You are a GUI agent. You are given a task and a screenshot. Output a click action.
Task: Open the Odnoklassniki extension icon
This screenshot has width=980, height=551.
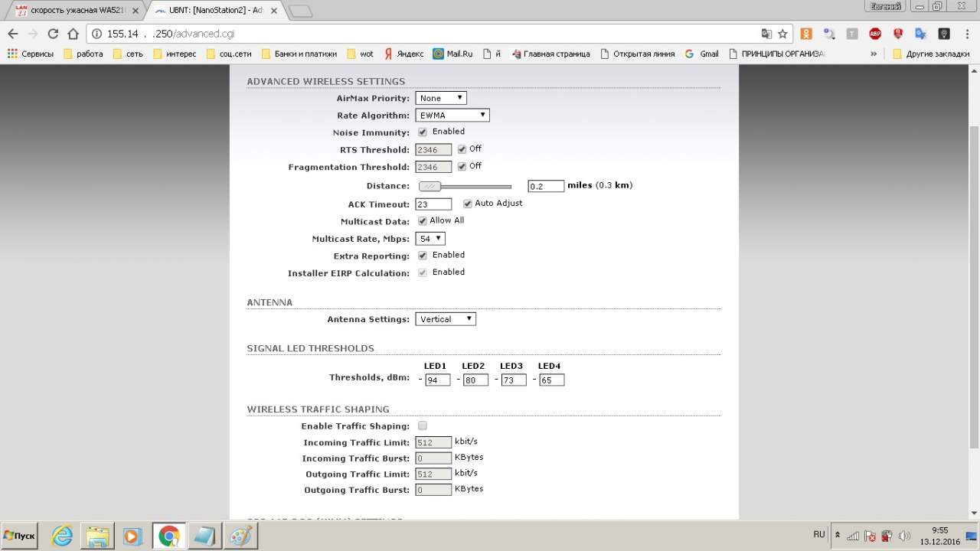point(806,34)
